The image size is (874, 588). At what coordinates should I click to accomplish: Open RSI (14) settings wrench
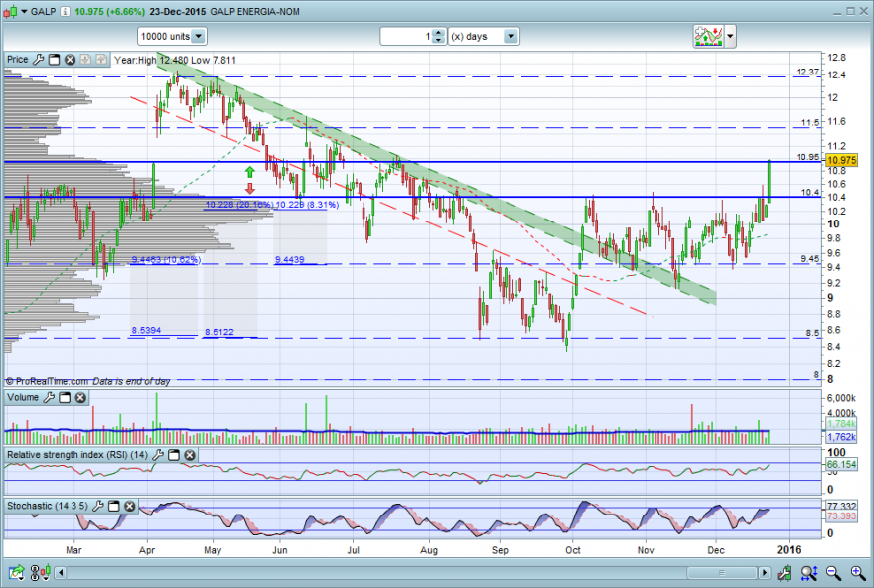click(158, 455)
